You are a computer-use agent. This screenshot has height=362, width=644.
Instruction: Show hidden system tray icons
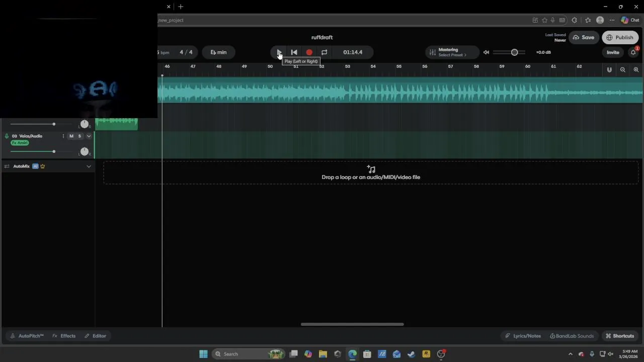[x=570, y=354]
